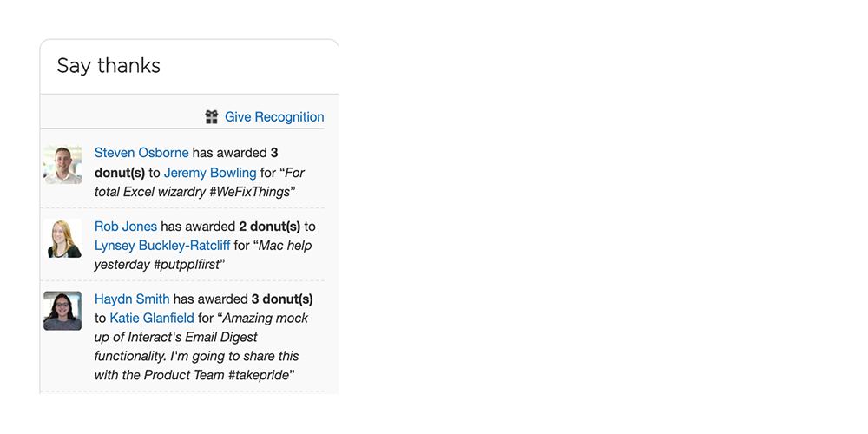The image size is (868, 434).
Task: View Katie Glanfield's profile link
Action: click(x=152, y=319)
